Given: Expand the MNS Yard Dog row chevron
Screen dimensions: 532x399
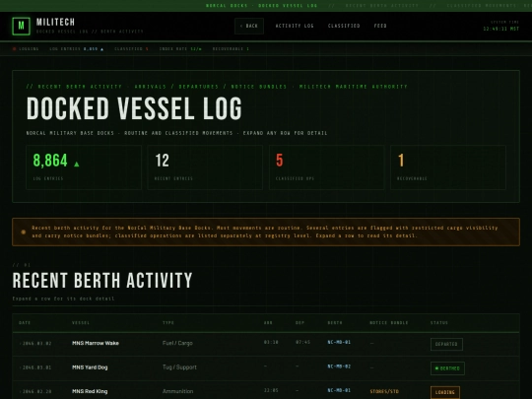Looking at the screenshot, I should 20,367.
